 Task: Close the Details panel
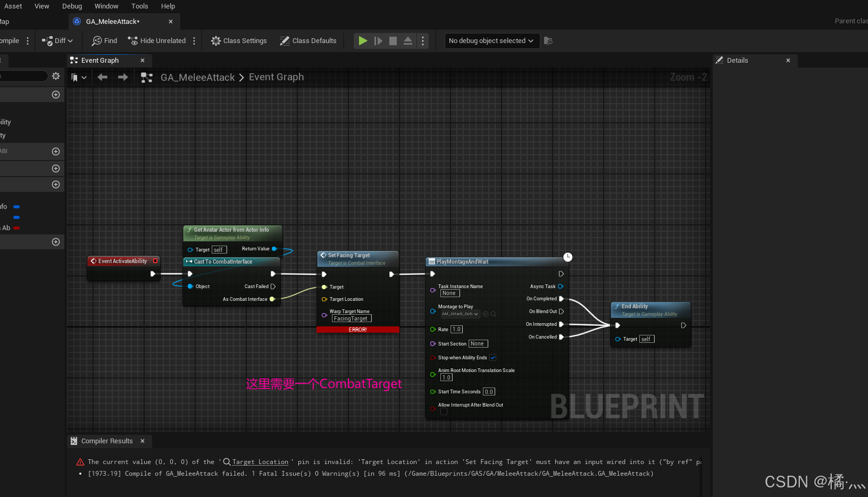pos(788,61)
